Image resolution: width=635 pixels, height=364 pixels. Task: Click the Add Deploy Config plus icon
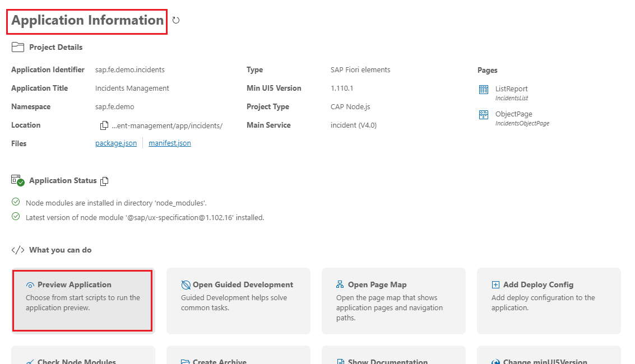[x=495, y=284]
